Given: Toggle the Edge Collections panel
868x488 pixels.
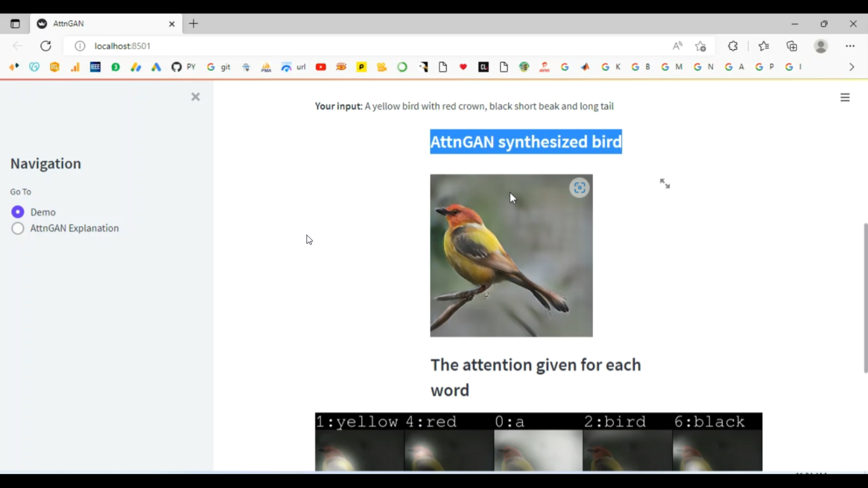Looking at the screenshot, I should (792, 46).
